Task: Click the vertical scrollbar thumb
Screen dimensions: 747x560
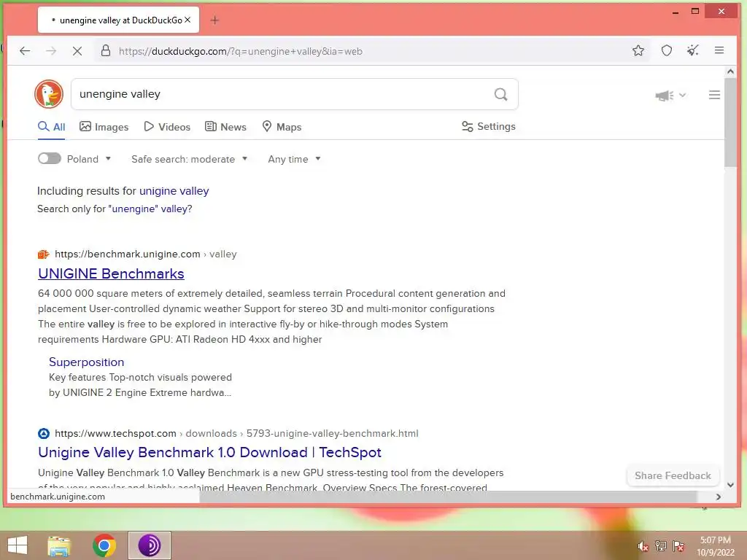Action: [730, 122]
